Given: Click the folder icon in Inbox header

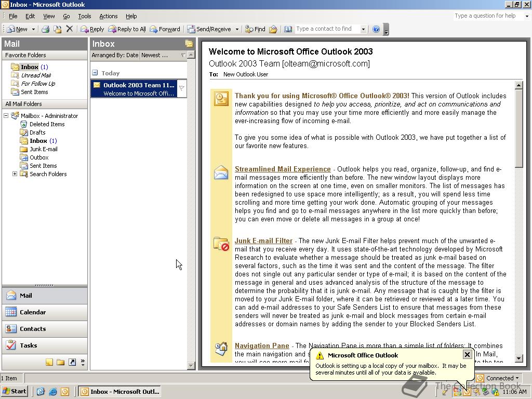Looking at the screenshot, I should (x=189, y=44).
